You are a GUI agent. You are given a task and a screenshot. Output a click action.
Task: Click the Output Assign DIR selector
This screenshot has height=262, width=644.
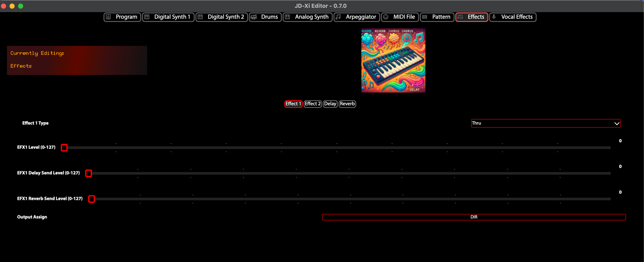[473, 217]
